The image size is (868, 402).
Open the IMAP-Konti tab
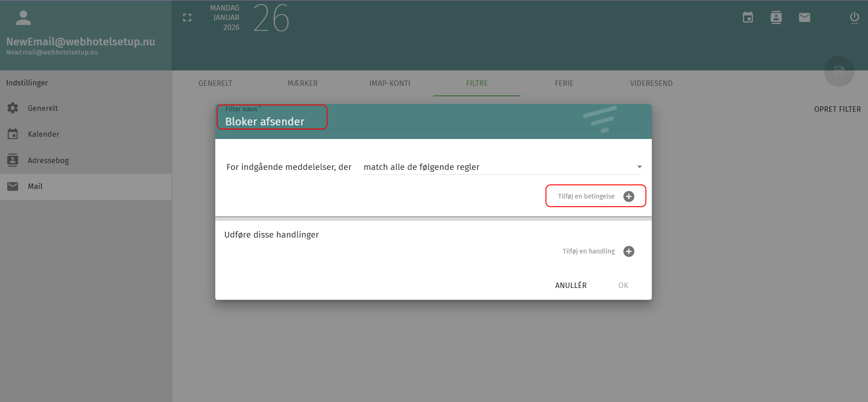[x=390, y=84]
